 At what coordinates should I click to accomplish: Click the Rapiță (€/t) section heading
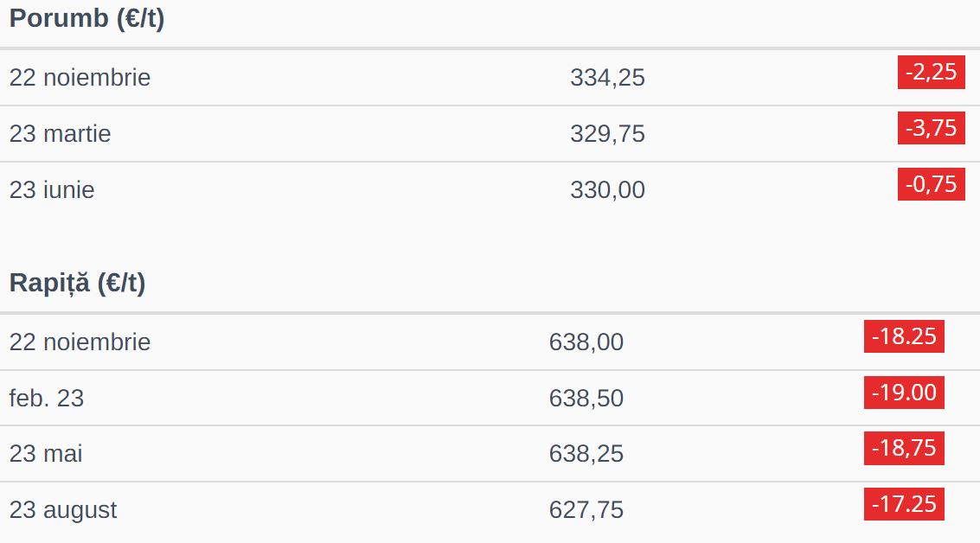[x=77, y=283]
